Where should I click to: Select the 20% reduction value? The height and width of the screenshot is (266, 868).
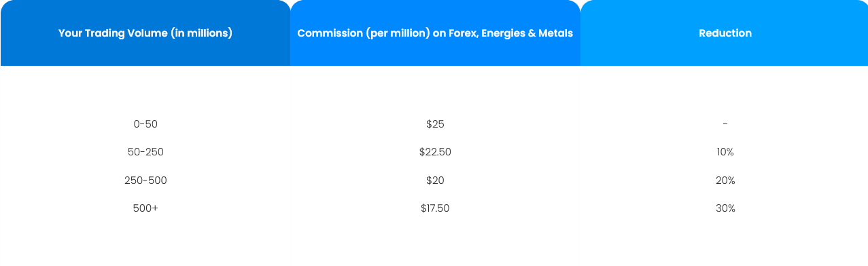725,180
